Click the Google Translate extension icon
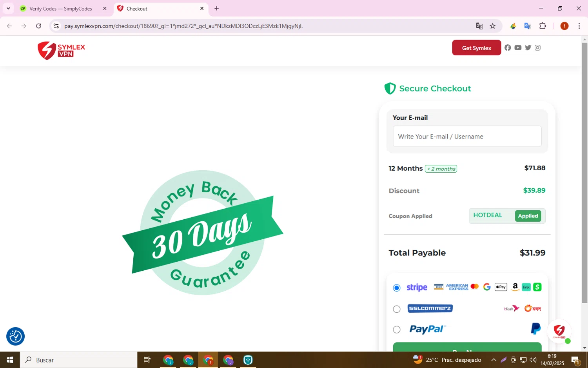The width and height of the screenshot is (588, 368). 528,26
